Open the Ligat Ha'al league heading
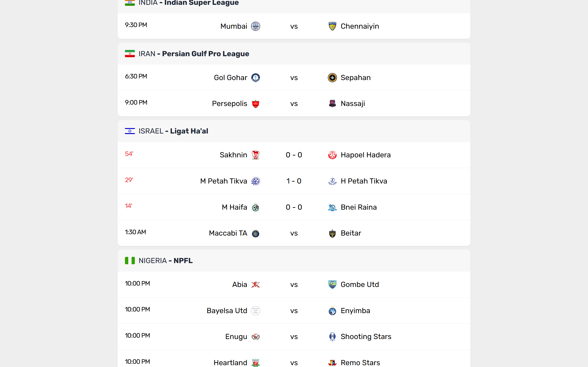Screen dimensions: 588x367 pyautogui.click(x=189, y=131)
